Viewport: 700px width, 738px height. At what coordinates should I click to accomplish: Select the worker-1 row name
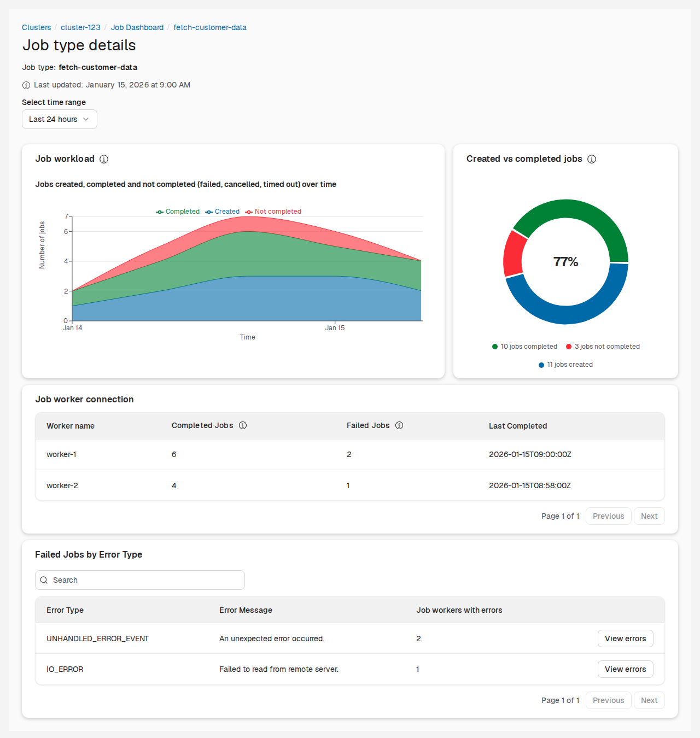(61, 454)
